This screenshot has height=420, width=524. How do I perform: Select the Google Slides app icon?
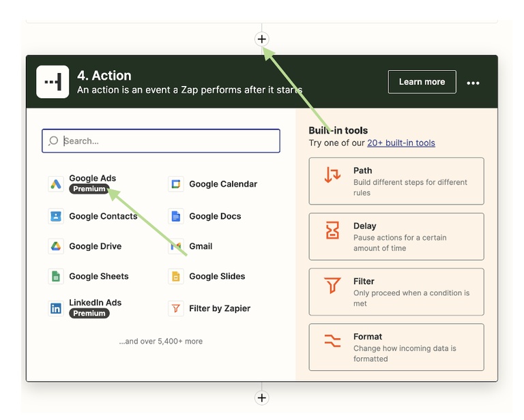point(176,276)
